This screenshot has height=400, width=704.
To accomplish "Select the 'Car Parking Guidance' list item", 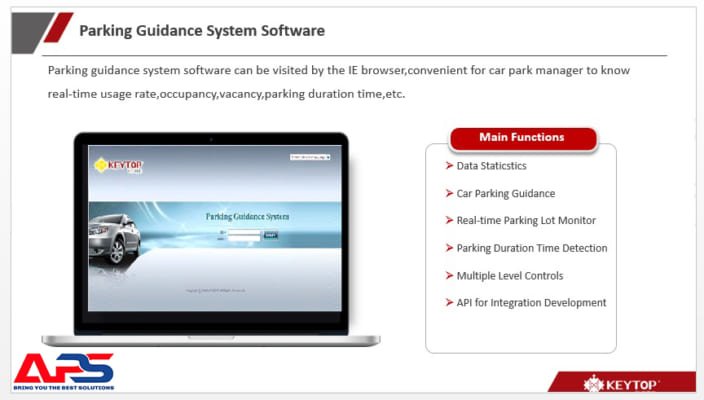I will [506, 193].
